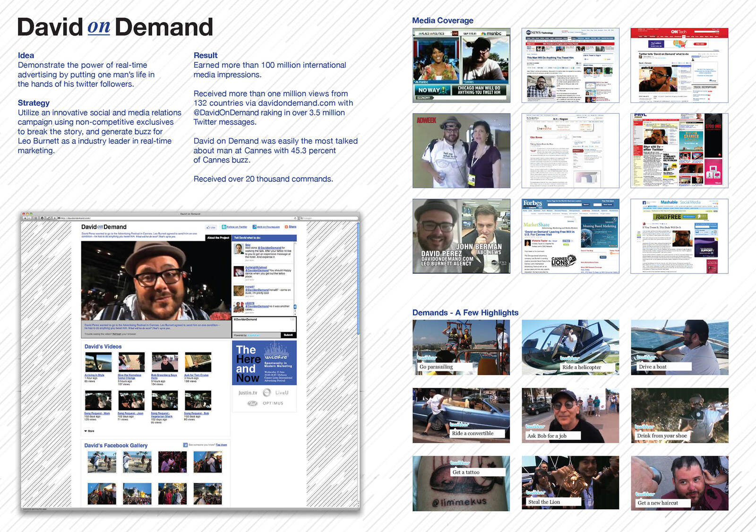Screen dimensions: 756x532
Task: Click iboy's avatar in the tweet feed
Action: [x=239, y=249]
